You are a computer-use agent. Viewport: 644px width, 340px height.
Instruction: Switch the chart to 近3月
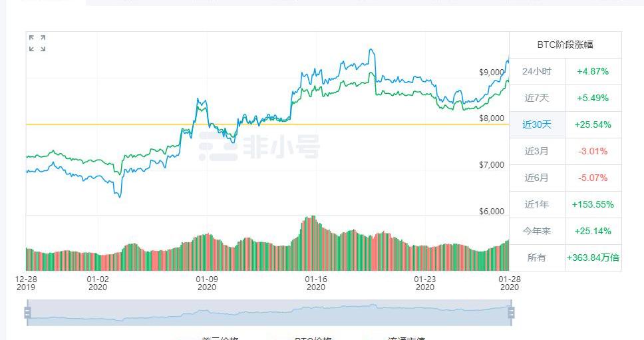point(536,151)
